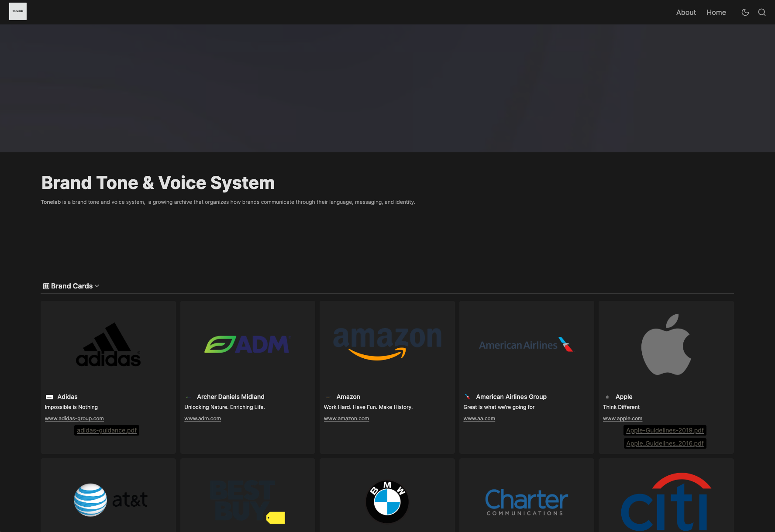
Task: Open the About page
Action: (x=686, y=12)
